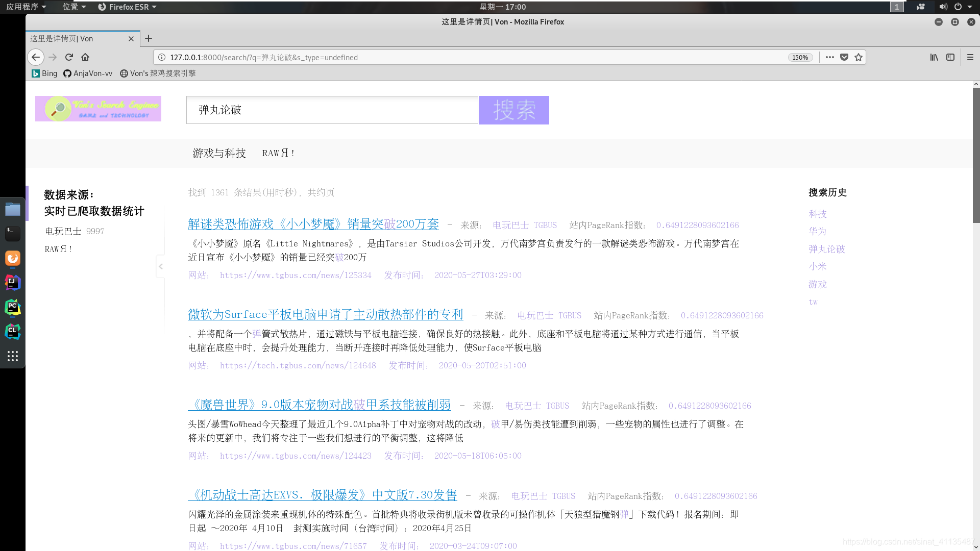The image size is (980, 551).
Task: Toggle the Firefox sidebar view
Action: tap(950, 57)
